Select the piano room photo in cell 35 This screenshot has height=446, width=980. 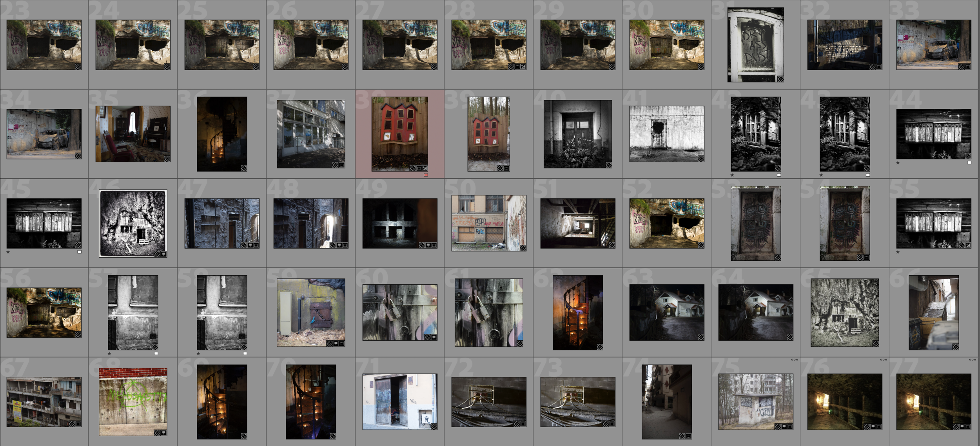pos(133,134)
